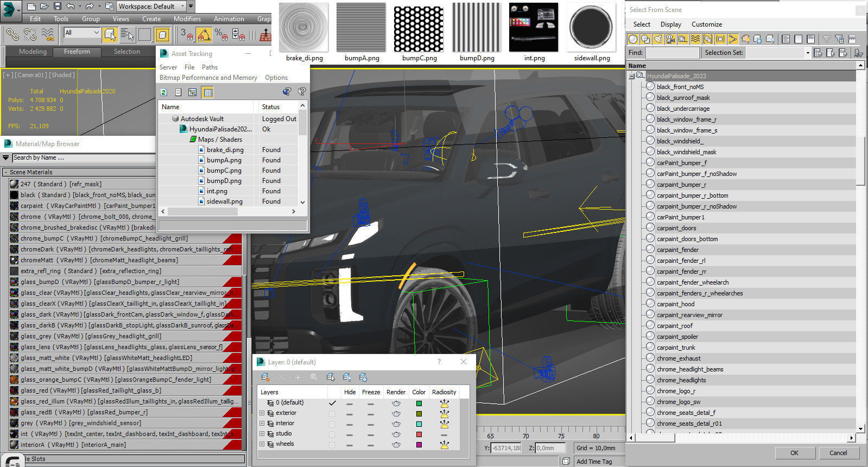Open the Paths menu in Asset Tracking
868x467 pixels.
pyautogui.click(x=210, y=67)
